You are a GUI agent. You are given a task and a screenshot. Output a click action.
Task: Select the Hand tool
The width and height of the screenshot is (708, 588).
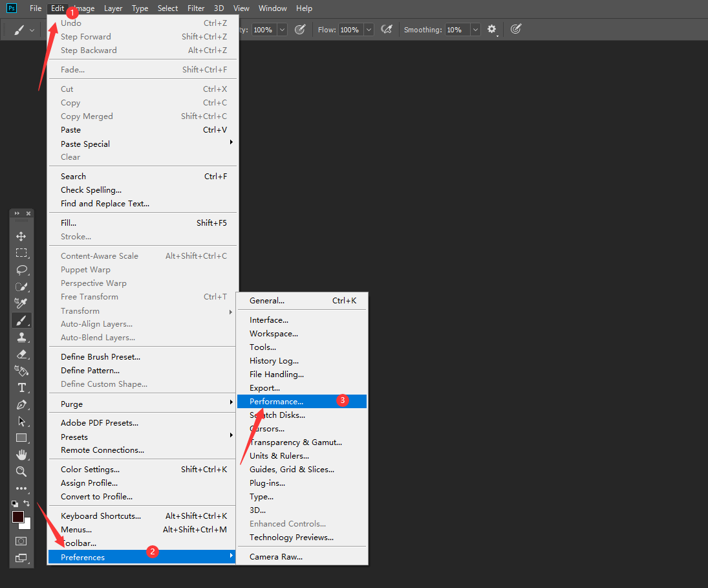pos(21,455)
